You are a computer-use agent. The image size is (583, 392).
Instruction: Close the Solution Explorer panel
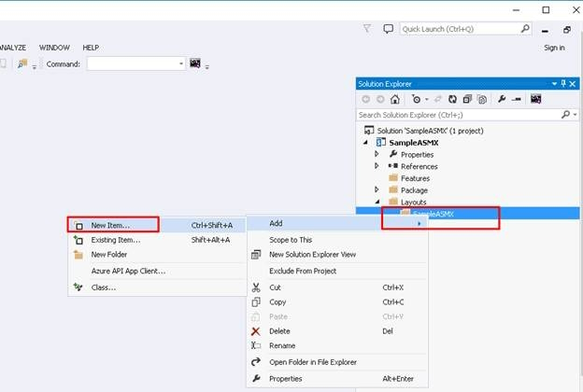pos(573,84)
